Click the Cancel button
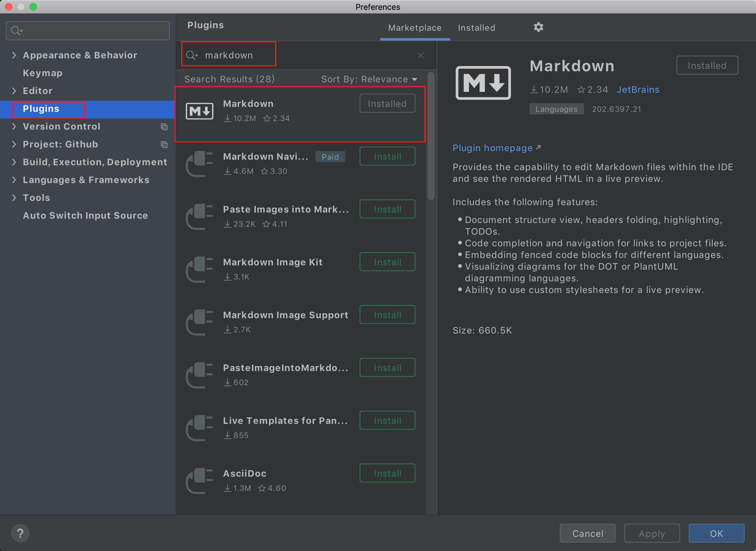 click(x=588, y=533)
